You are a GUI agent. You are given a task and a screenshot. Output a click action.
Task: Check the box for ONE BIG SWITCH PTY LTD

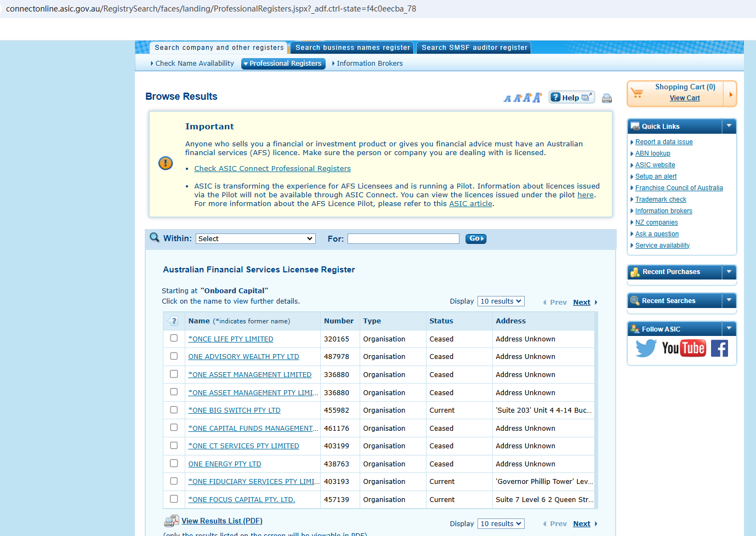coord(174,410)
